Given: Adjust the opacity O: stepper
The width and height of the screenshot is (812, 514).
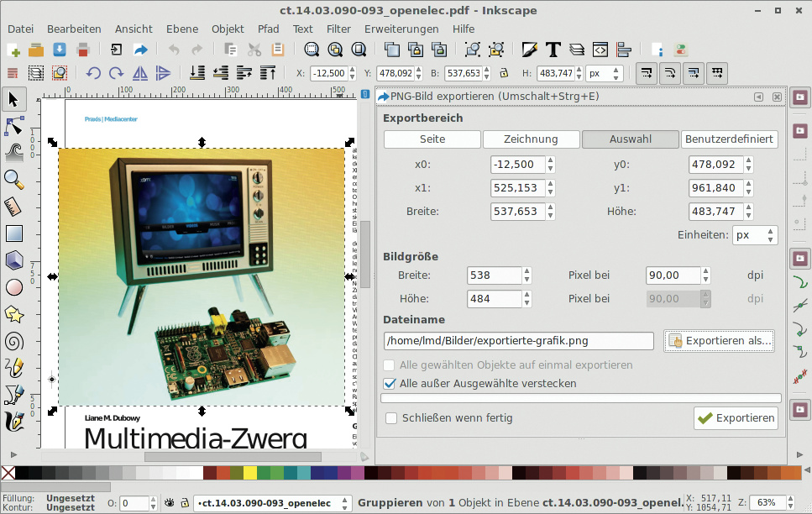Looking at the screenshot, I should 154,503.
